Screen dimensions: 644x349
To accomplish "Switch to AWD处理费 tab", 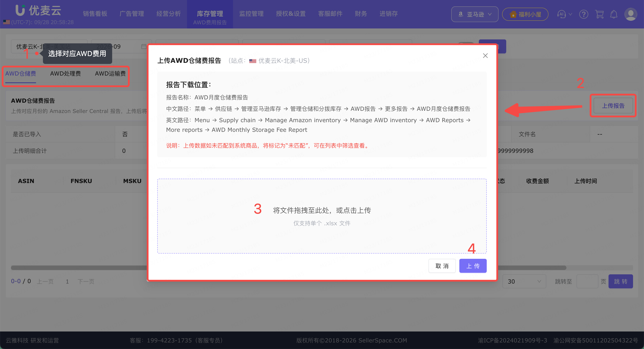I will click(x=65, y=73).
